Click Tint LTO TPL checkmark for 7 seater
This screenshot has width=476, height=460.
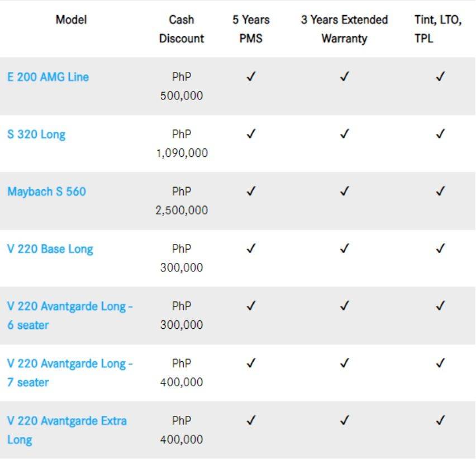pyautogui.click(x=440, y=363)
